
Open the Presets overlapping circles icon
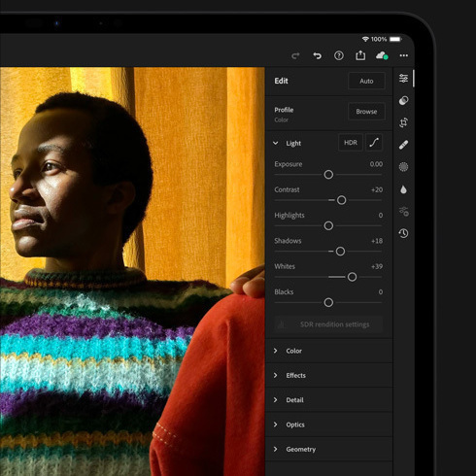pyautogui.click(x=403, y=101)
